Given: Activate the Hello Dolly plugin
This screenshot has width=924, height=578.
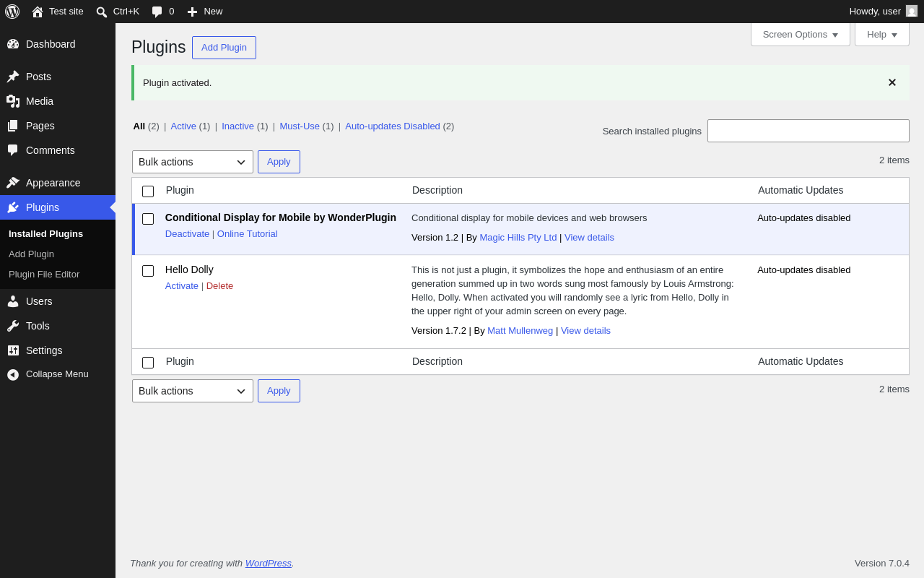Looking at the screenshot, I should tap(182, 286).
